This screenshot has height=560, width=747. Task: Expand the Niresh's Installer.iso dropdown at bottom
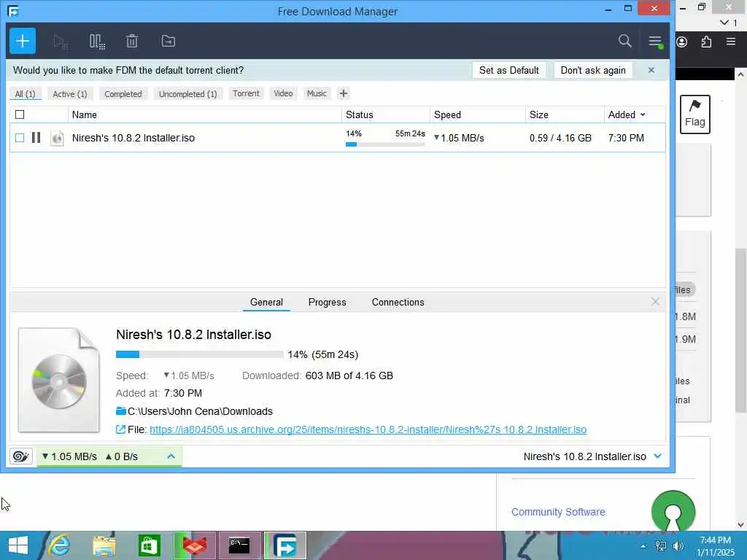tap(658, 456)
